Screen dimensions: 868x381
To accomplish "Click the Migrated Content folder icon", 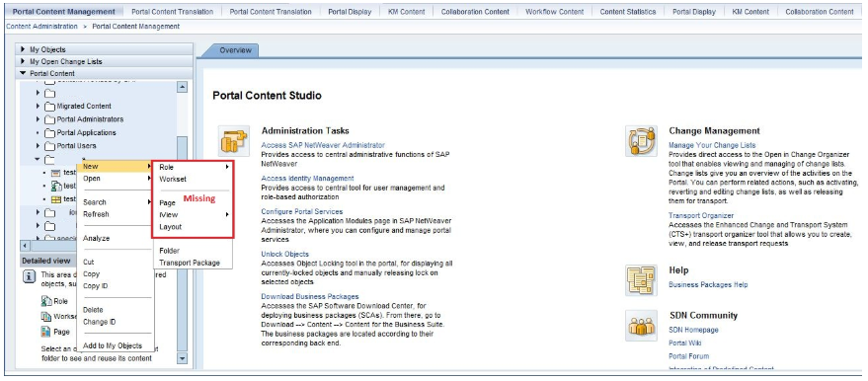I will pyautogui.click(x=49, y=107).
